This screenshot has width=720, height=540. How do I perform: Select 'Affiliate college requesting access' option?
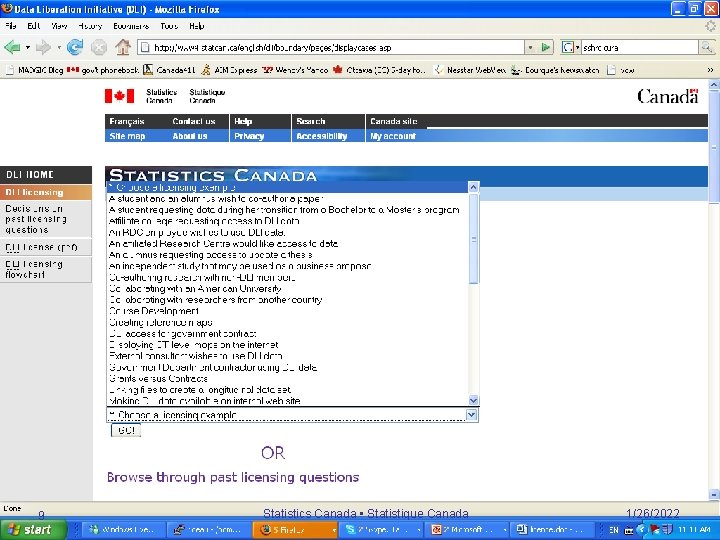click(288, 221)
